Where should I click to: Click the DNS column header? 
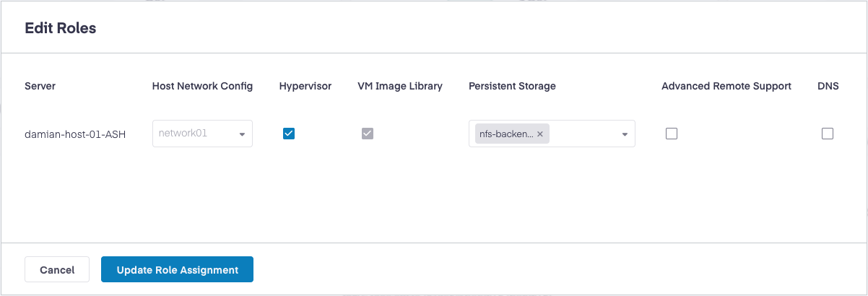828,86
